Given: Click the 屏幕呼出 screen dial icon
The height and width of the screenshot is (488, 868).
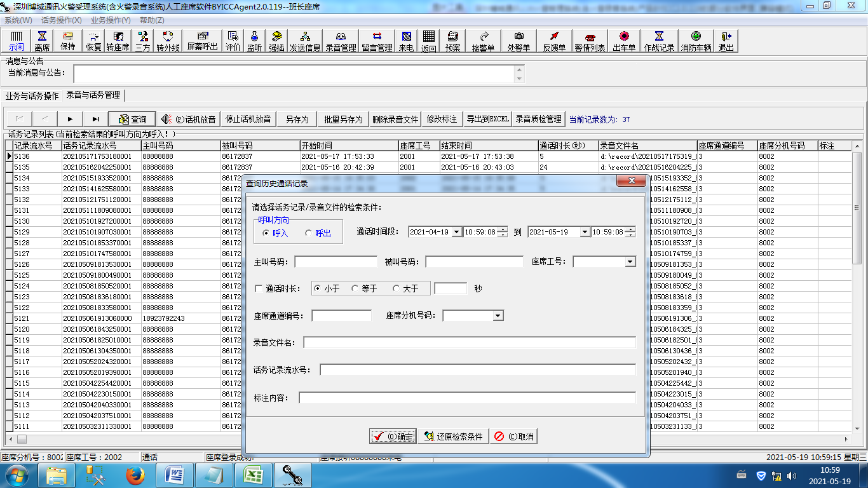Looking at the screenshot, I should pos(202,41).
